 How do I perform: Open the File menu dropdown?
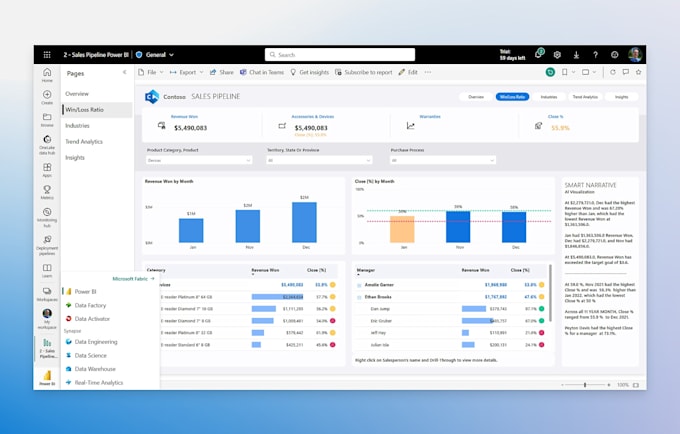150,72
